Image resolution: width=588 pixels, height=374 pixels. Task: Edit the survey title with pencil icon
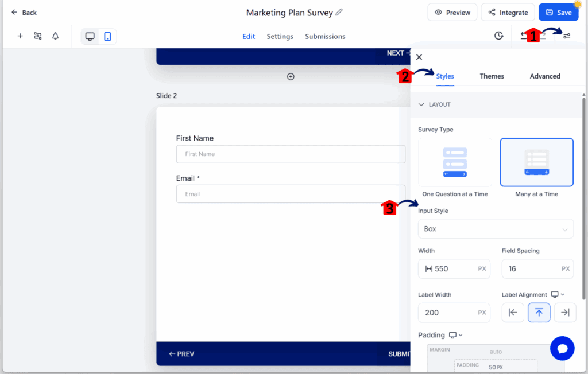[339, 12]
